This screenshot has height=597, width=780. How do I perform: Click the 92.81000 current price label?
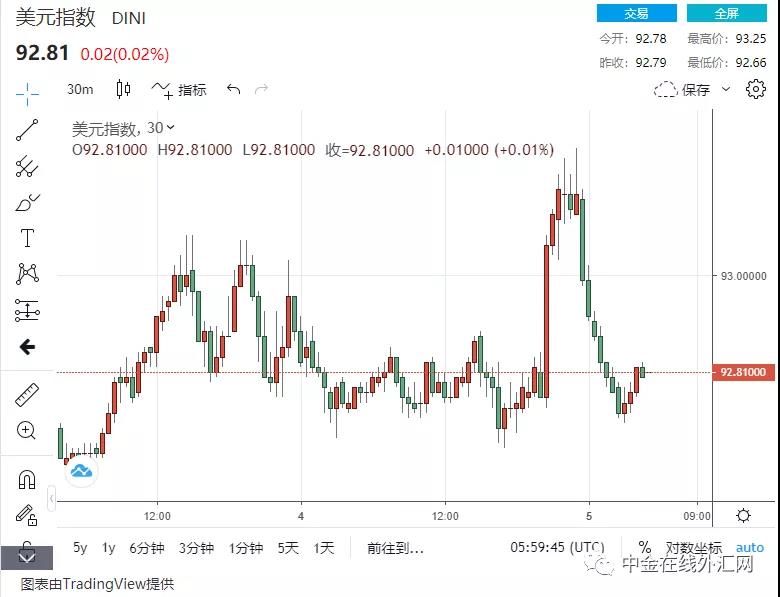[743, 372]
